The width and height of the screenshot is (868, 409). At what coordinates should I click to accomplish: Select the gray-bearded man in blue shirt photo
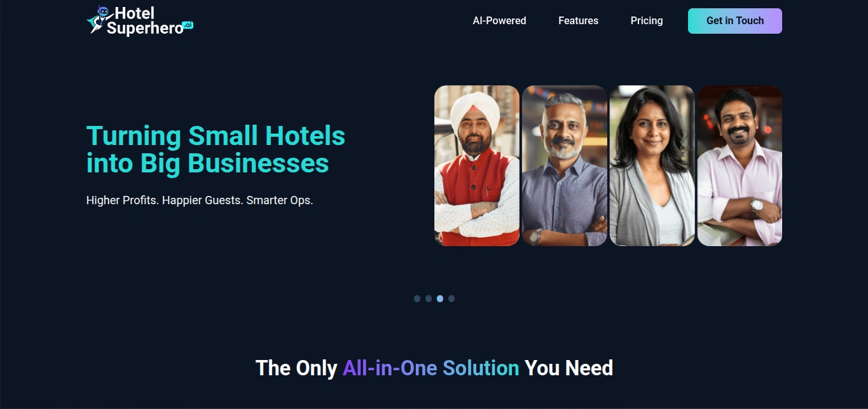click(x=565, y=165)
